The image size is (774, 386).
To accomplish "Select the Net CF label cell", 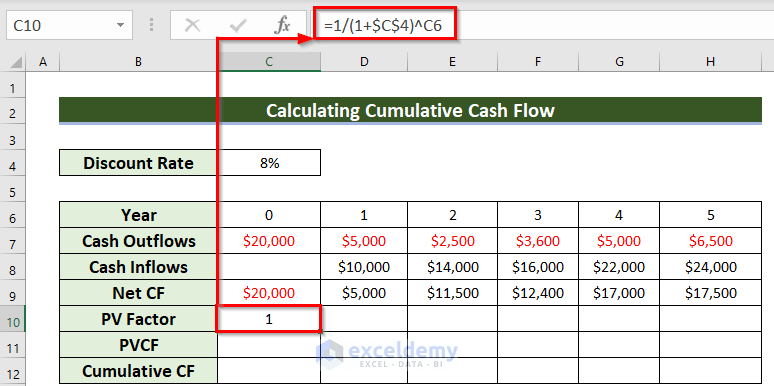I will tap(138, 293).
